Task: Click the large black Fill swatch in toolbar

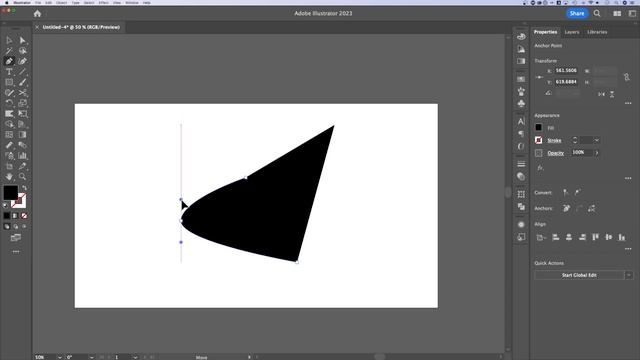Action: pos(11,192)
